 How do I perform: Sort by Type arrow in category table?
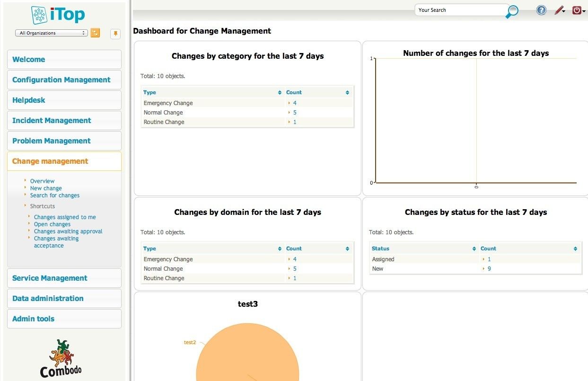(x=280, y=93)
